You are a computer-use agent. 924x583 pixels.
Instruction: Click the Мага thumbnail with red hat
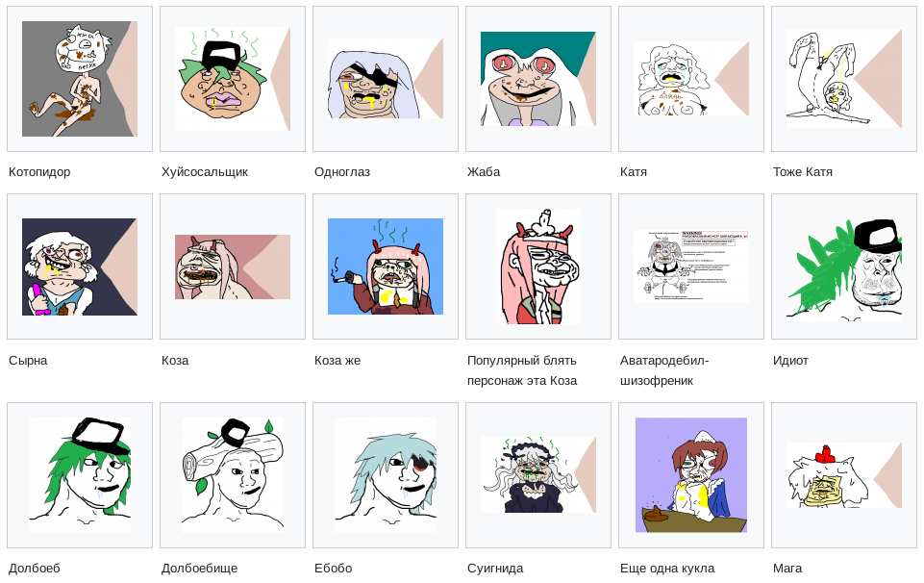click(844, 475)
